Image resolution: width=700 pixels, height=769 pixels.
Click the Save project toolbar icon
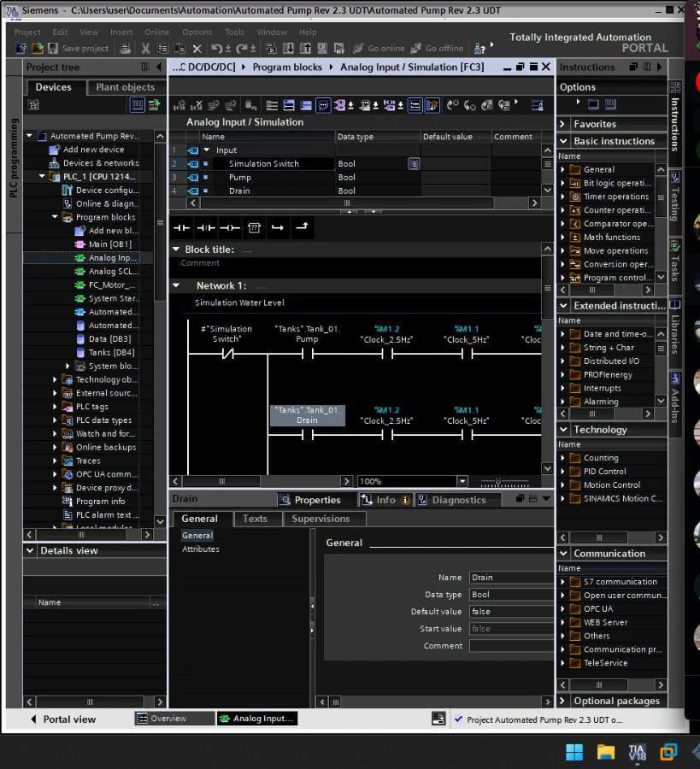click(x=53, y=48)
